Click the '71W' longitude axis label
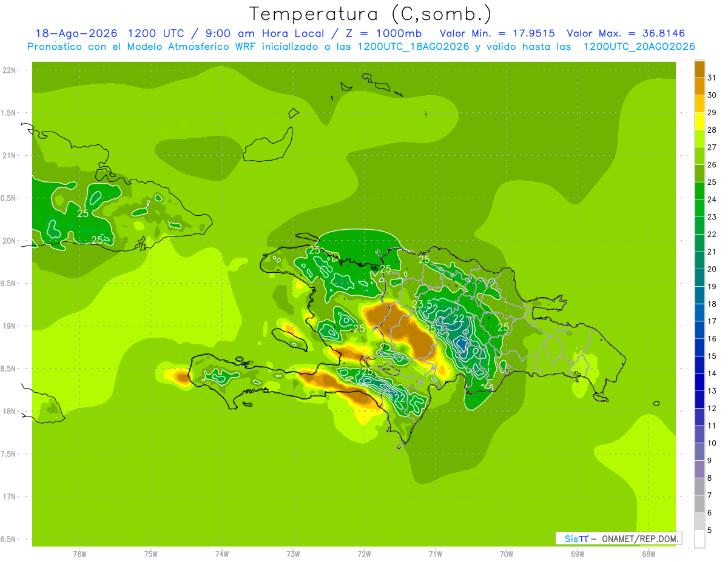Screen dimensions: 728x562 [x=435, y=554]
